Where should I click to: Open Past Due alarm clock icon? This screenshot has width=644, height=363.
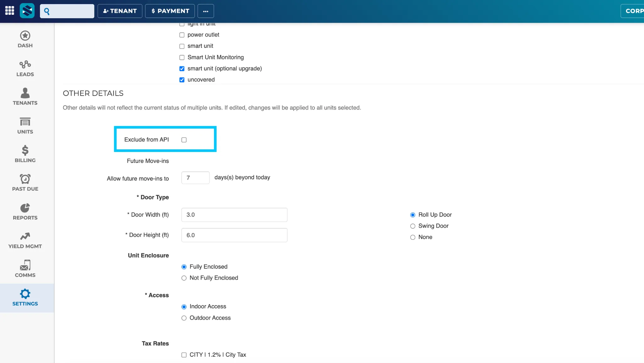(25, 179)
